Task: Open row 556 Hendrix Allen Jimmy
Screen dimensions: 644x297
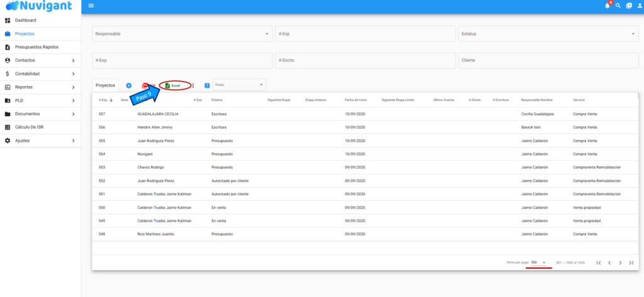Action: [x=365, y=127]
